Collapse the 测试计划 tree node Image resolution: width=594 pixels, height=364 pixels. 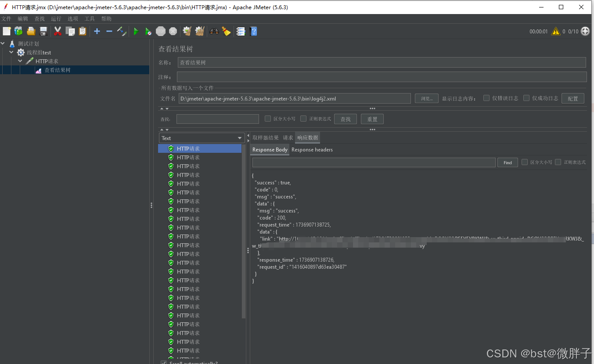[3, 43]
